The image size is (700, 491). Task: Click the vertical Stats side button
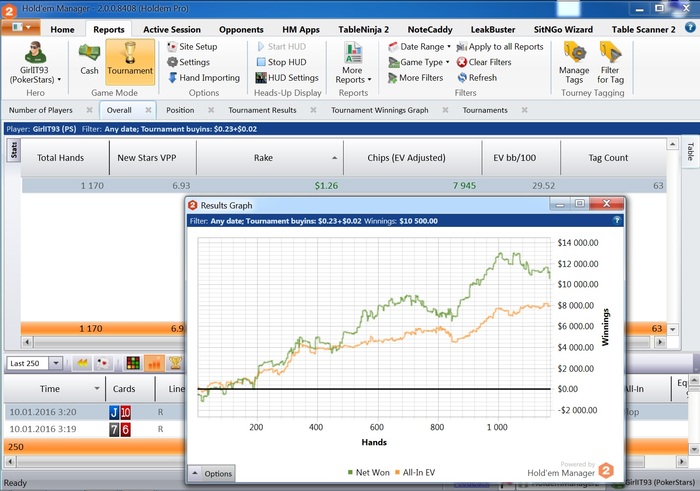[14, 150]
